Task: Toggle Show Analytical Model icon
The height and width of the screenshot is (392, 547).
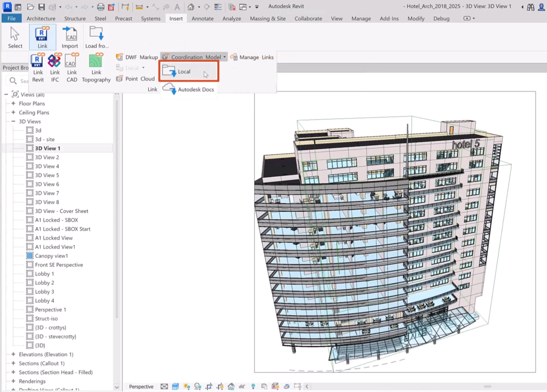Action: (275, 387)
